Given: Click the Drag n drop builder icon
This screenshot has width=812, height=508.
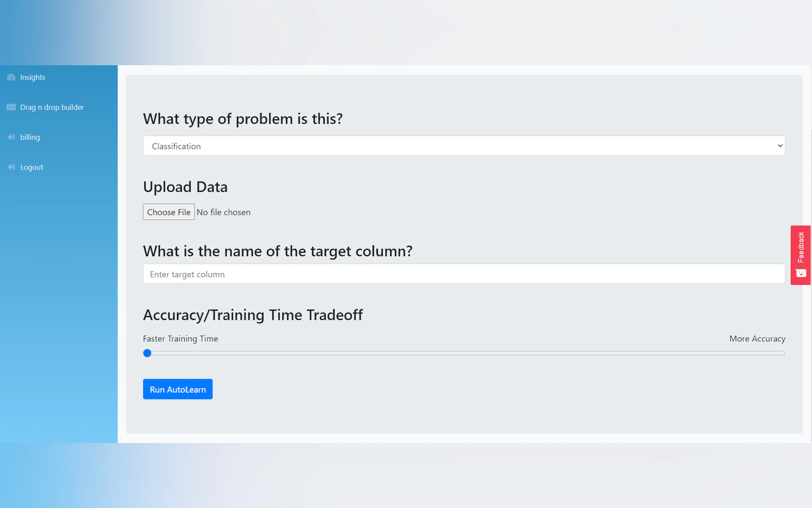Looking at the screenshot, I should pyautogui.click(x=11, y=107).
